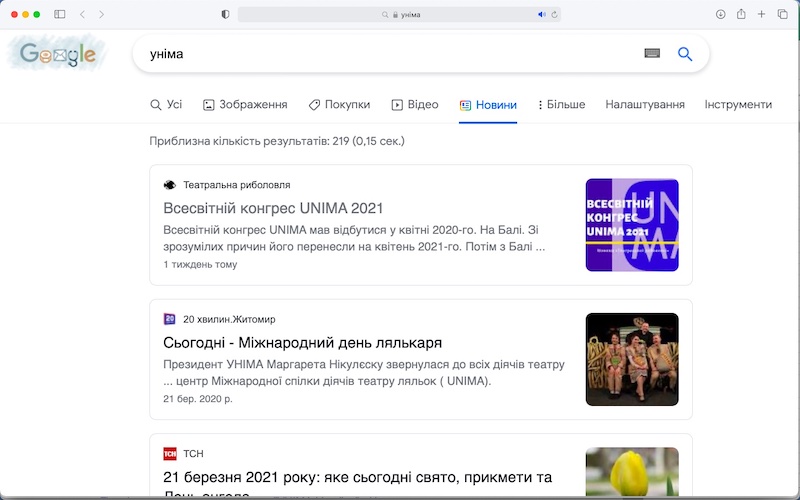800x500 pixels.
Task: Click the blue magnifier search button
Action: 685,54
